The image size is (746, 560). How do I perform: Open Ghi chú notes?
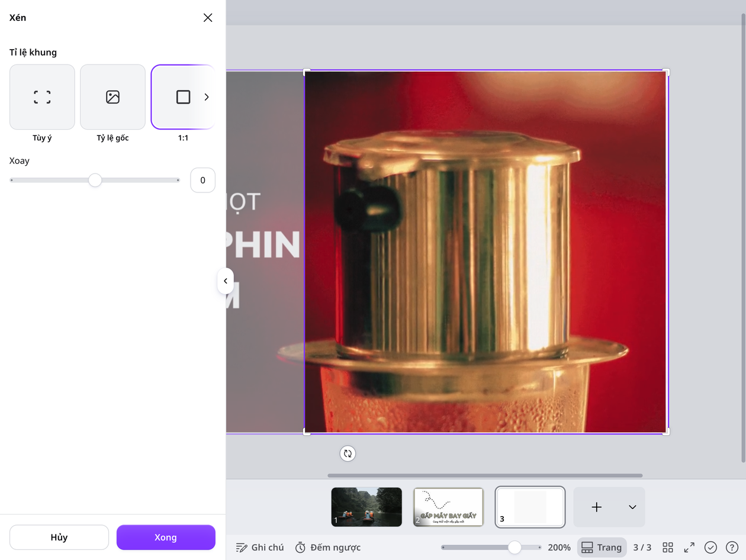(x=260, y=548)
